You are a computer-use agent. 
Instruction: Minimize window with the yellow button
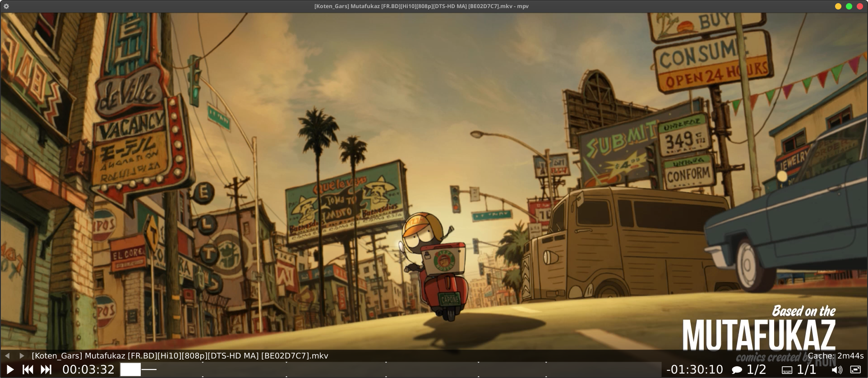pyautogui.click(x=838, y=6)
